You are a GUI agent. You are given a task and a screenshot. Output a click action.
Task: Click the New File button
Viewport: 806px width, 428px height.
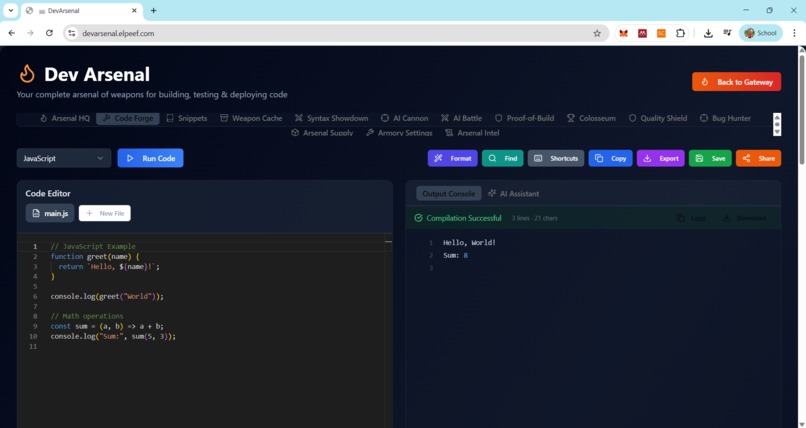click(x=104, y=213)
